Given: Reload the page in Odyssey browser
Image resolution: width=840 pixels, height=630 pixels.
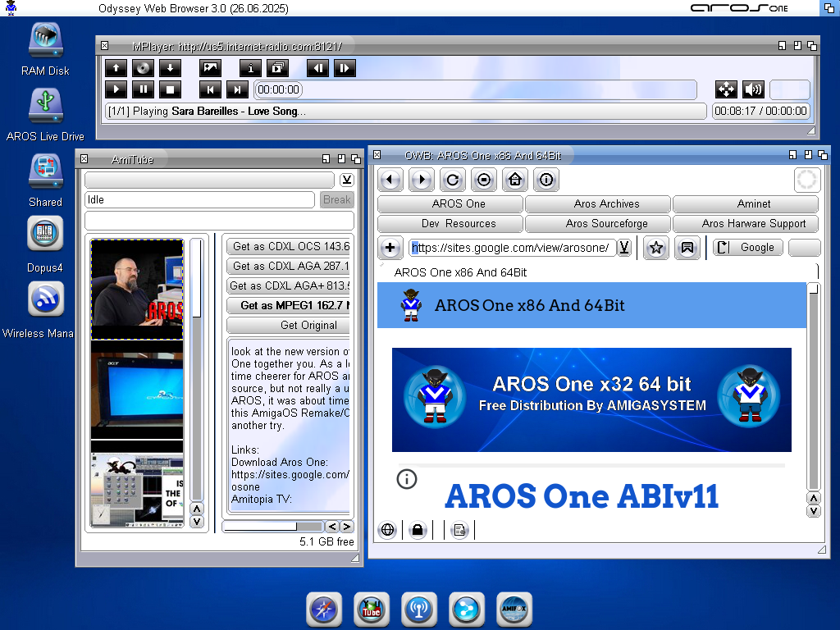Looking at the screenshot, I should [x=452, y=179].
